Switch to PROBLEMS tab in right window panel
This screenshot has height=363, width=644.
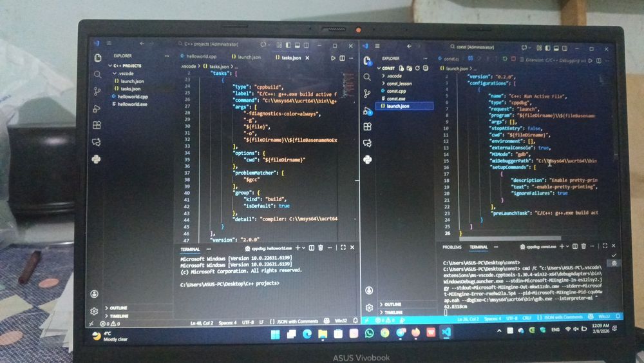452,247
